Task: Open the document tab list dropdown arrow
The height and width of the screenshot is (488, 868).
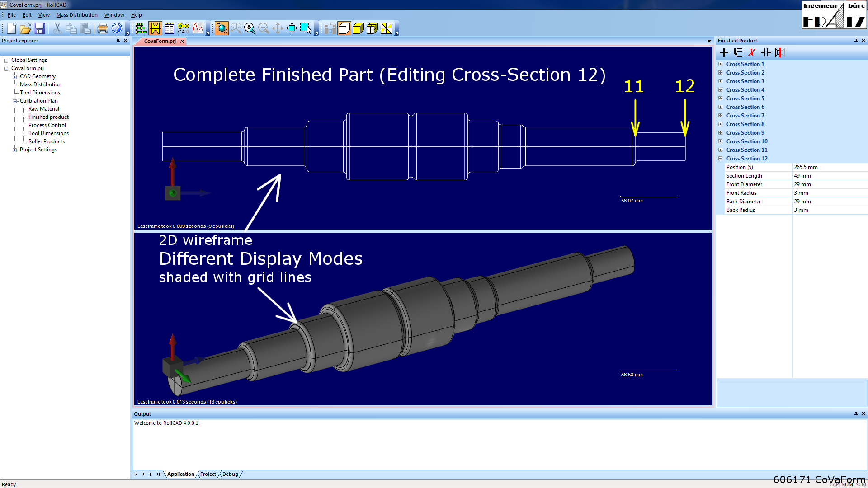Action: click(x=709, y=41)
